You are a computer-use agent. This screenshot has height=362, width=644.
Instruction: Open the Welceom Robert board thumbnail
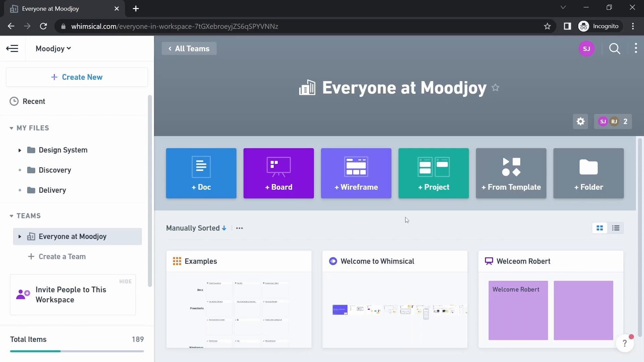click(550, 310)
